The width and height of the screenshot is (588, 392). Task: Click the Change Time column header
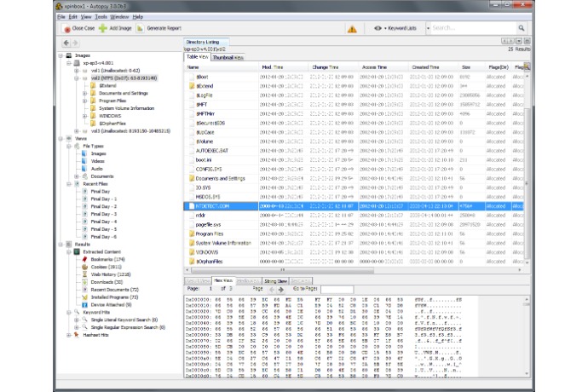coord(334,67)
